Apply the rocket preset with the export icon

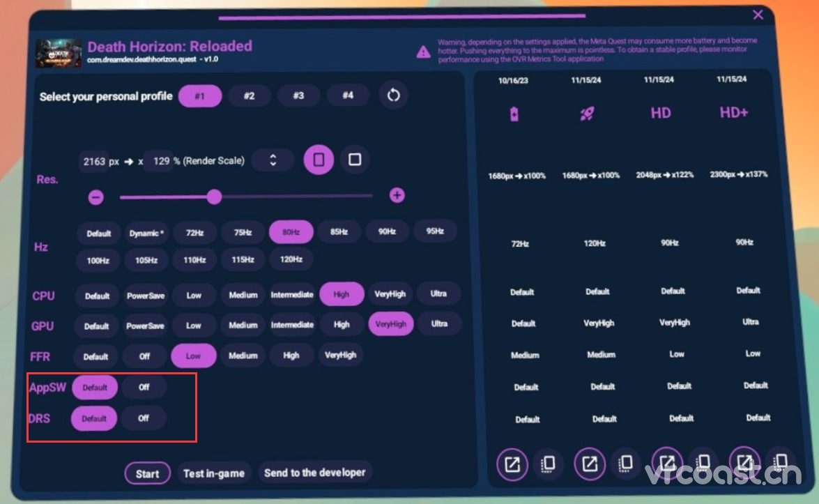pos(589,464)
